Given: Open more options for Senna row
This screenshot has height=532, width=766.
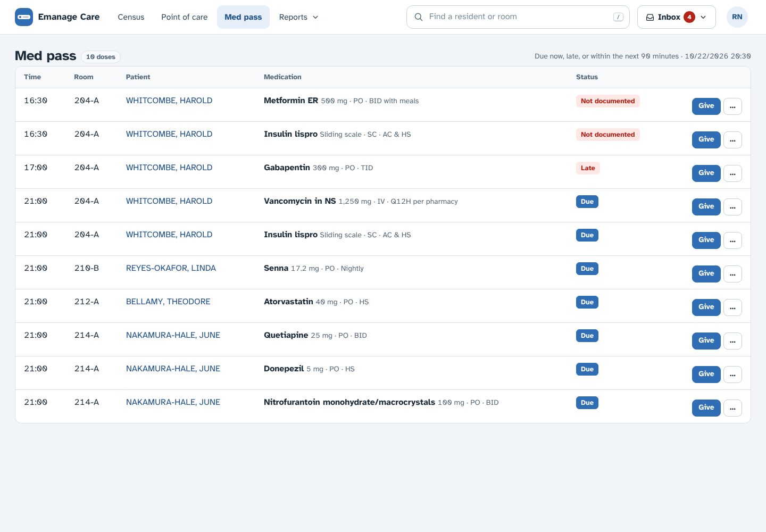Looking at the screenshot, I should (732, 274).
